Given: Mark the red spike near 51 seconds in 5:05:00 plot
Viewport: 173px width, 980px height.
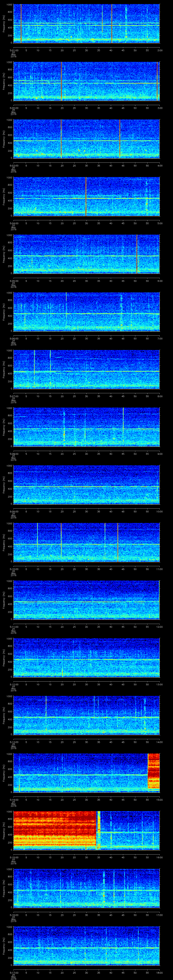Looking at the screenshot, I should [x=137, y=254].
